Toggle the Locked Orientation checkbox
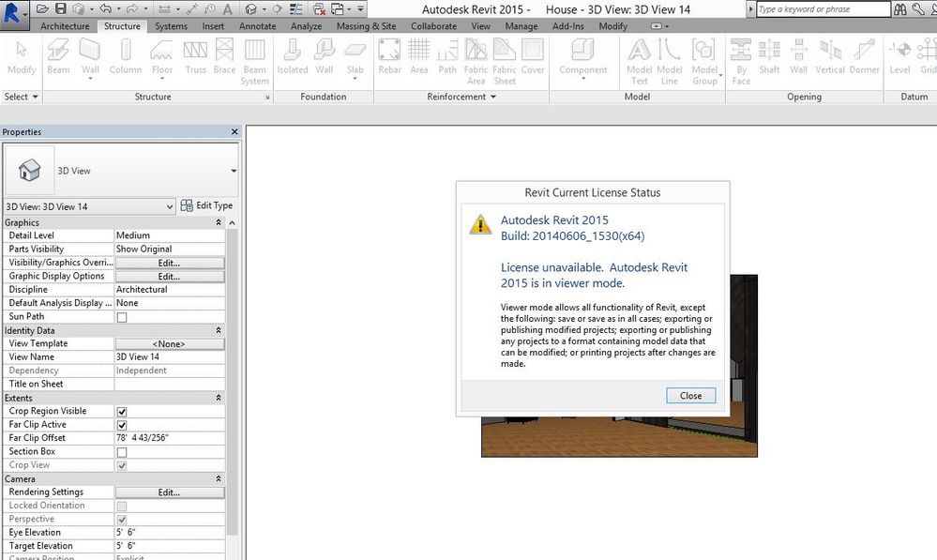This screenshot has width=937, height=560. [122, 507]
